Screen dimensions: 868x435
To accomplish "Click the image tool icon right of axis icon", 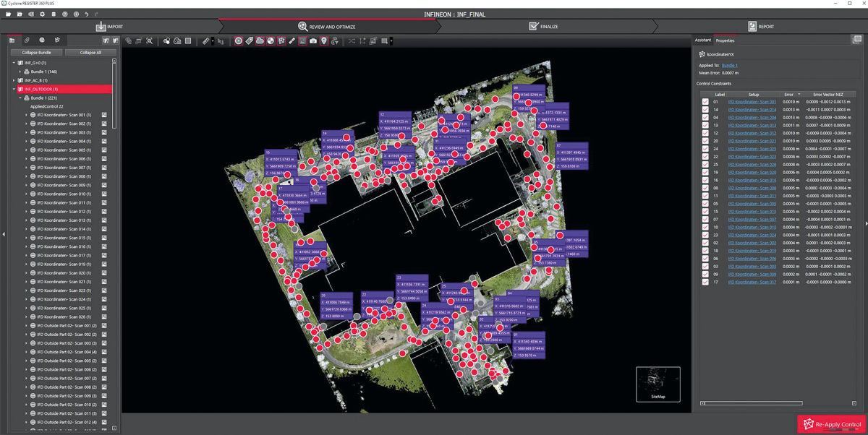I will point(373,41).
